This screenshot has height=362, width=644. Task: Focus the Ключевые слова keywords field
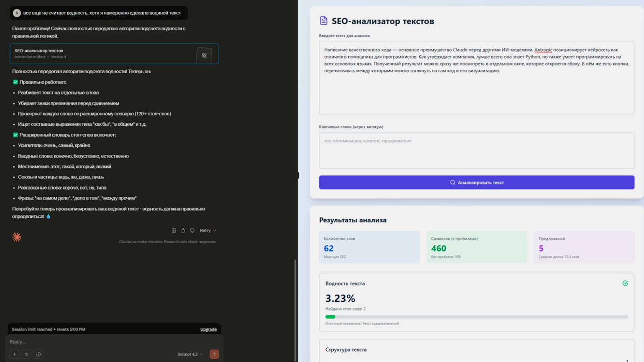[476, 150]
